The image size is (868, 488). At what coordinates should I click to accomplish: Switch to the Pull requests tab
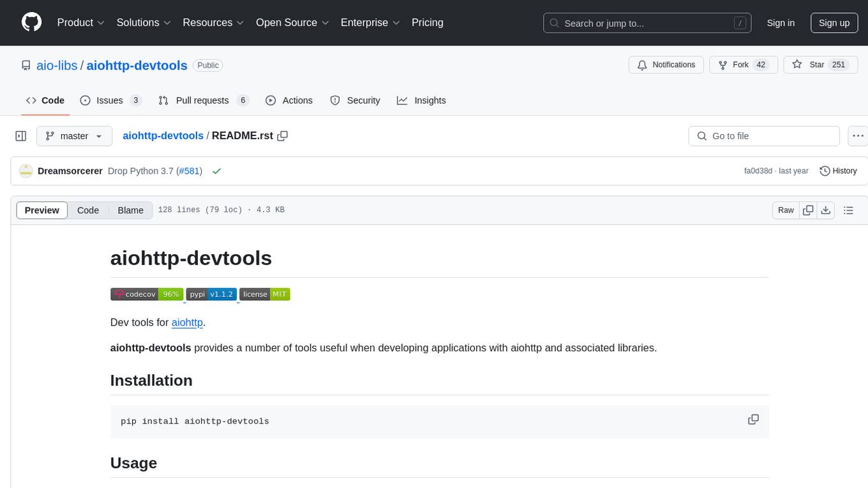tap(203, 100)
